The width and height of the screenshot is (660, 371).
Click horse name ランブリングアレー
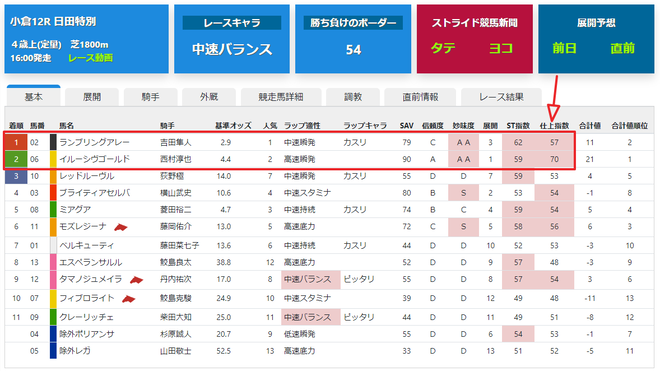[94, 142]
